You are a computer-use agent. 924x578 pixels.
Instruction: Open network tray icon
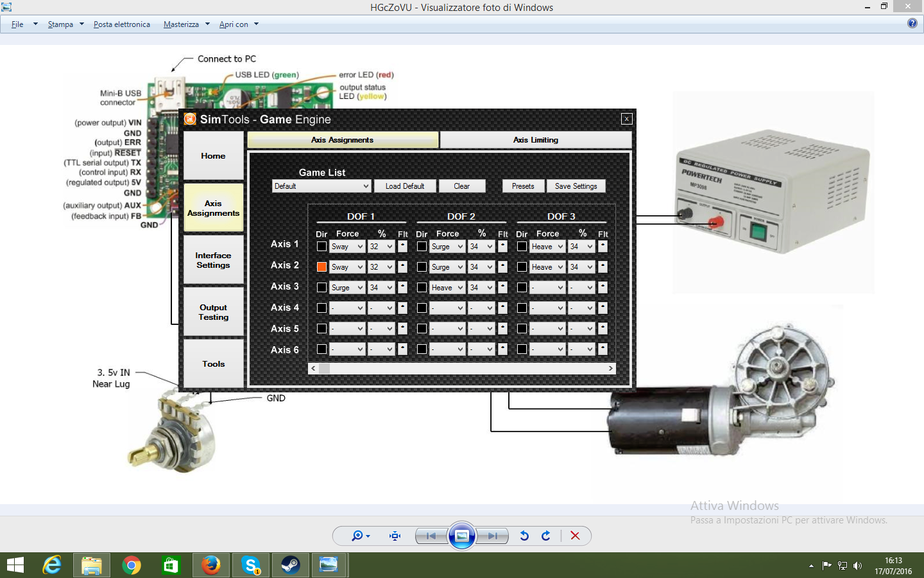[842, 566]
